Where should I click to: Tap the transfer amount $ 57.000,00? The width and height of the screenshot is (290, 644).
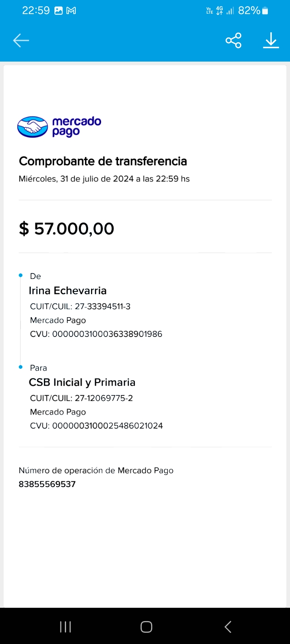point(66,229)
